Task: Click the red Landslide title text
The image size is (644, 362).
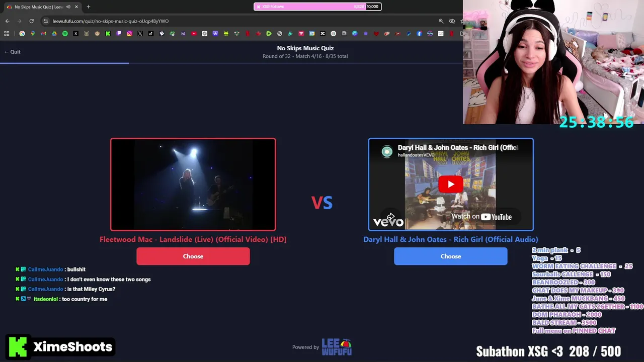Action: 193,239
